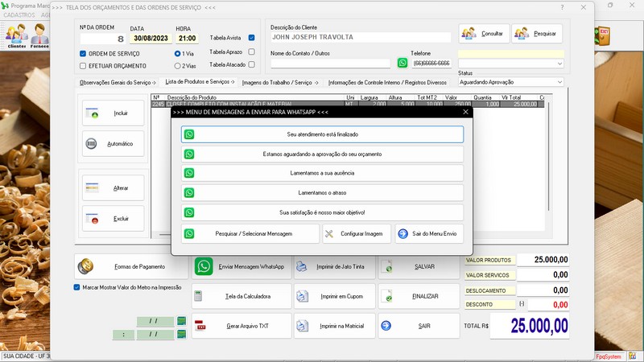Open Informações de Controle Interno tab
This screenshot has width=644, height=362.
[x=387, y=83]
